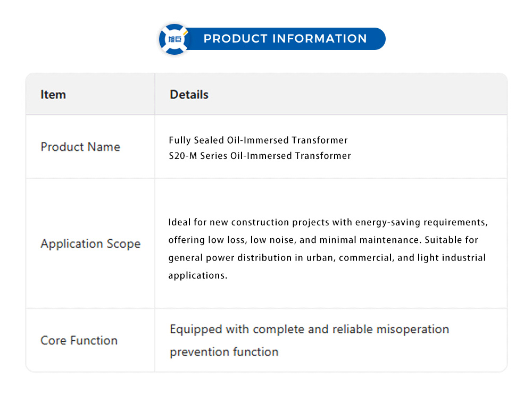532x404 pixels.
Task: Select the Details column header
Action: click(189, 95)
